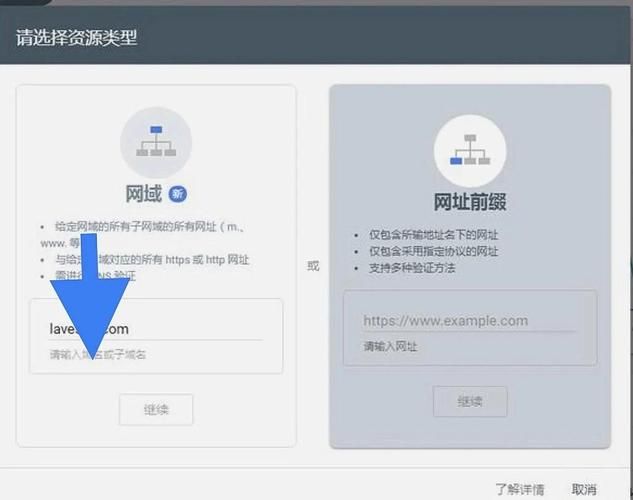633x500 pixels.
Task: Click the 或 separator between the cards
Action: point(313,266)
